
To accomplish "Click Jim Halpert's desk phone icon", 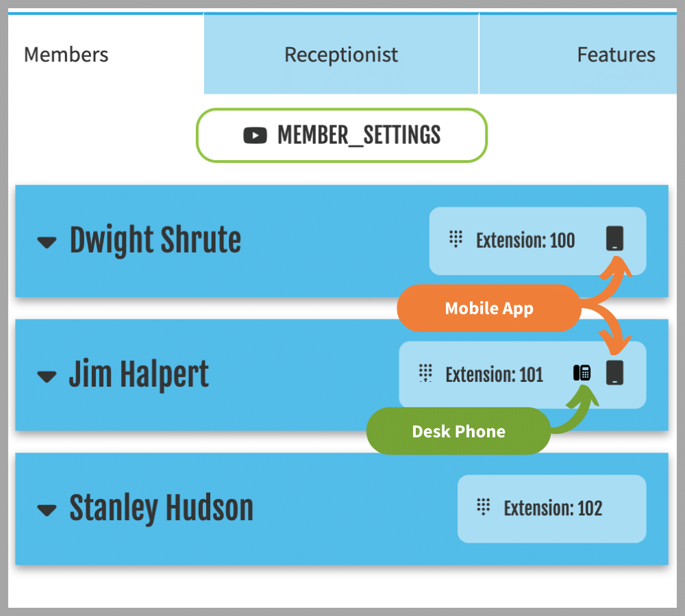I will tap(582, 373).
